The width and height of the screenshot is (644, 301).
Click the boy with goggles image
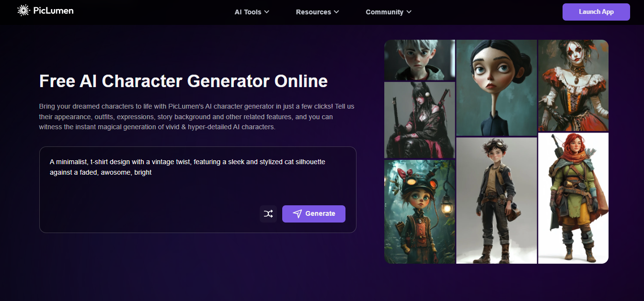[496, 199]
